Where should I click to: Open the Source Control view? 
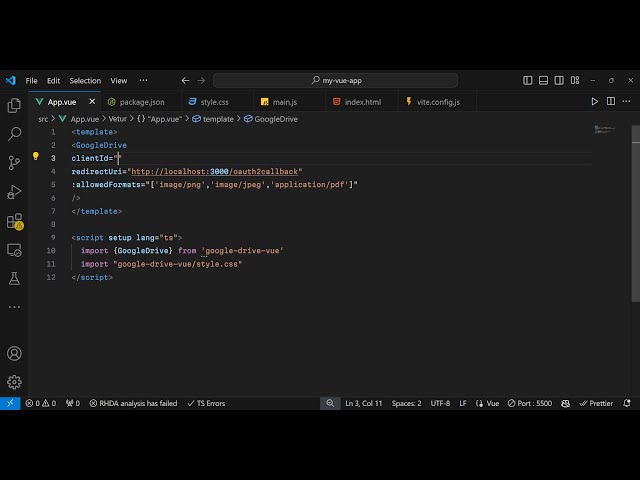(14, 163)
